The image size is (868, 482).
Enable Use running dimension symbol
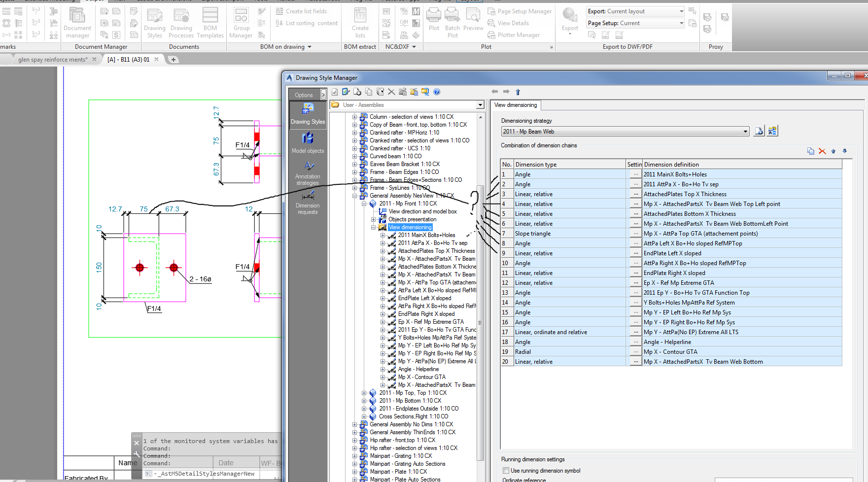(506, 470)
